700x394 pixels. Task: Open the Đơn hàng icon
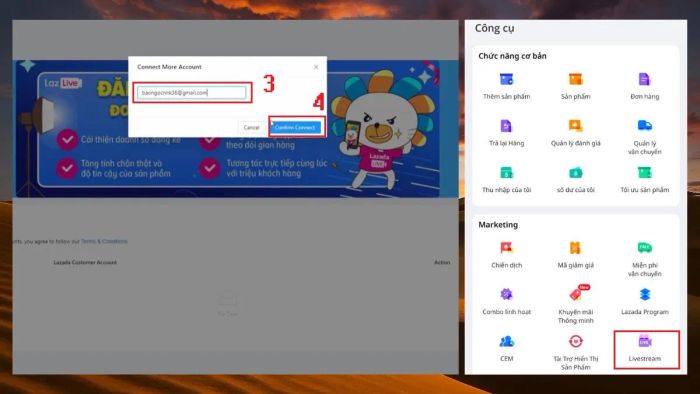[644, 79]
